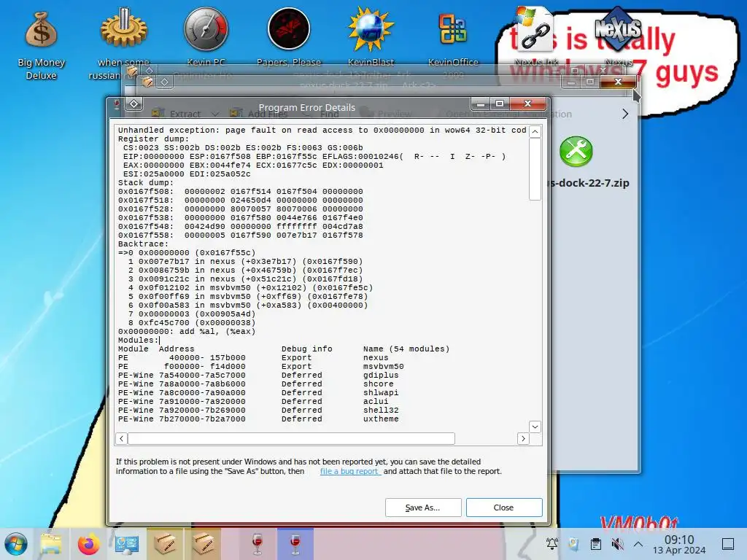The image size is (747, 560).
Task: Click the 'Unhandled exception: page fault' line
Action: tap(322, 130)
